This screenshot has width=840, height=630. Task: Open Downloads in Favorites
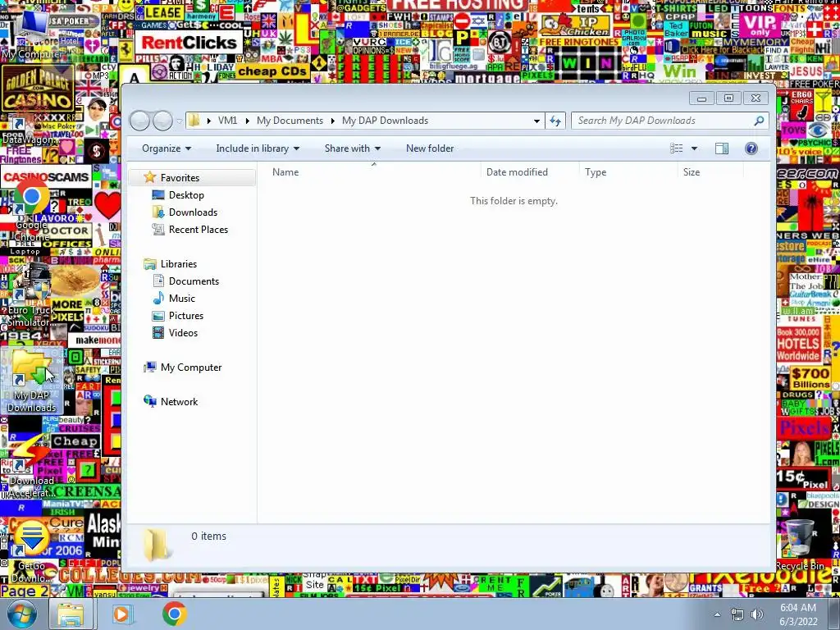point(193,212)
